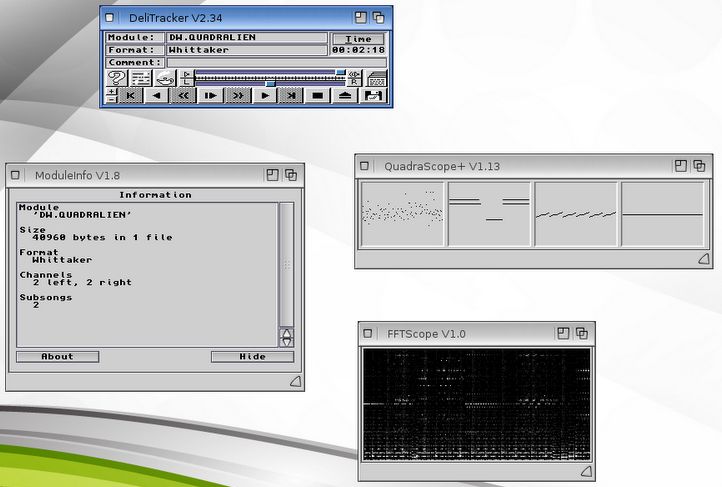Click the QuadraScope+ close gadget
This screenshot has width=722, height=487.
click(x=364, y=166)
